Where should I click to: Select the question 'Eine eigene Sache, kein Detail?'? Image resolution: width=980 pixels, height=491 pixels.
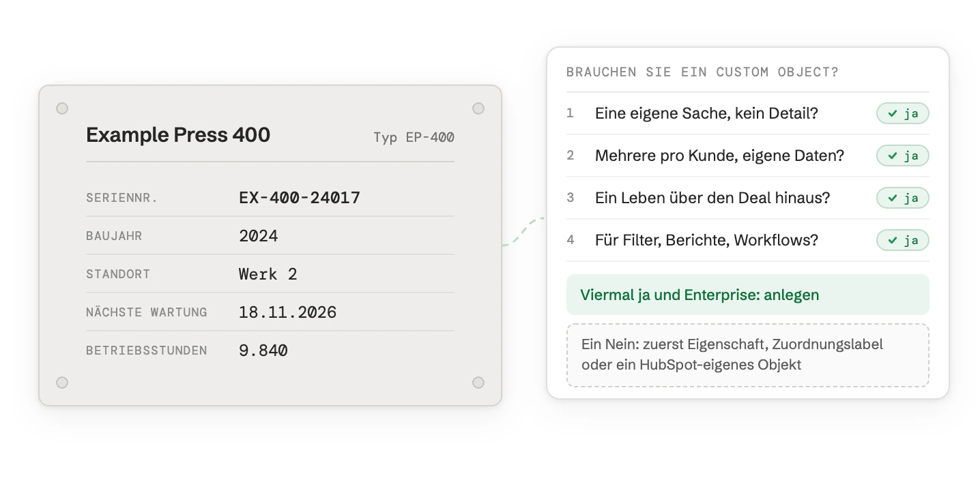pyautogui.click(x=706, y=113)
